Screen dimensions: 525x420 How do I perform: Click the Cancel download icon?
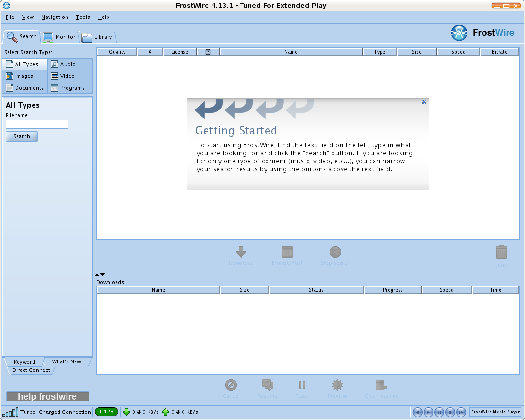tap(231, 385)
